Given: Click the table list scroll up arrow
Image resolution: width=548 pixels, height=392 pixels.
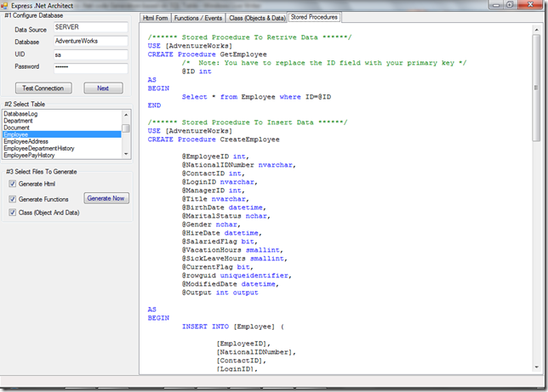Looking at the screenshot, I should (x=126, y=113).
